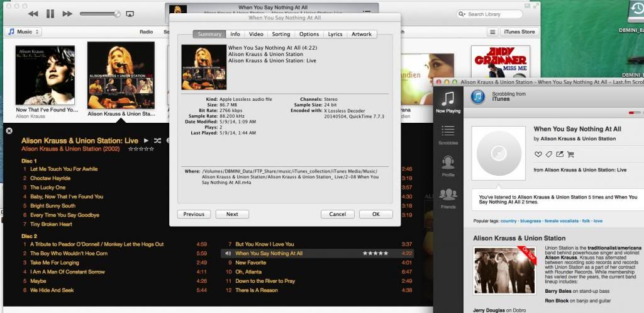The width and height of the screenshot is (644, 313).
Task: Open the list view icon beside iTunes Store
Action: click(492, 31)
